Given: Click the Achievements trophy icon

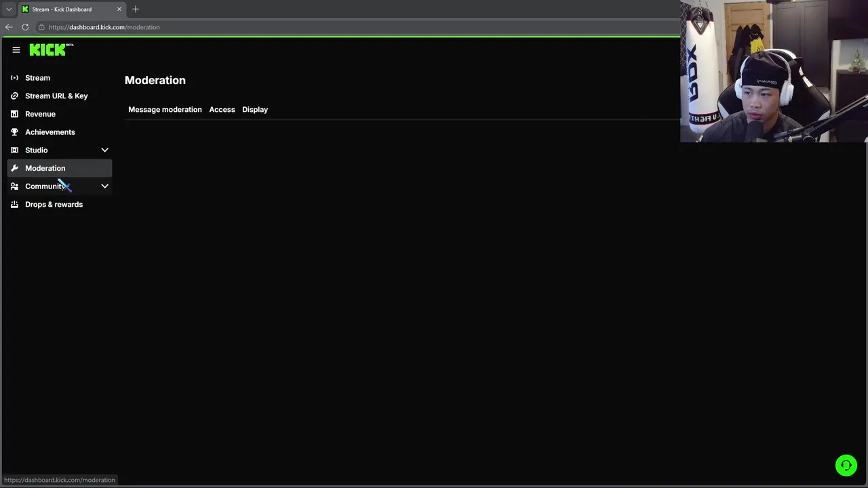Looking at the screenshot, I should tap(14, 132).
